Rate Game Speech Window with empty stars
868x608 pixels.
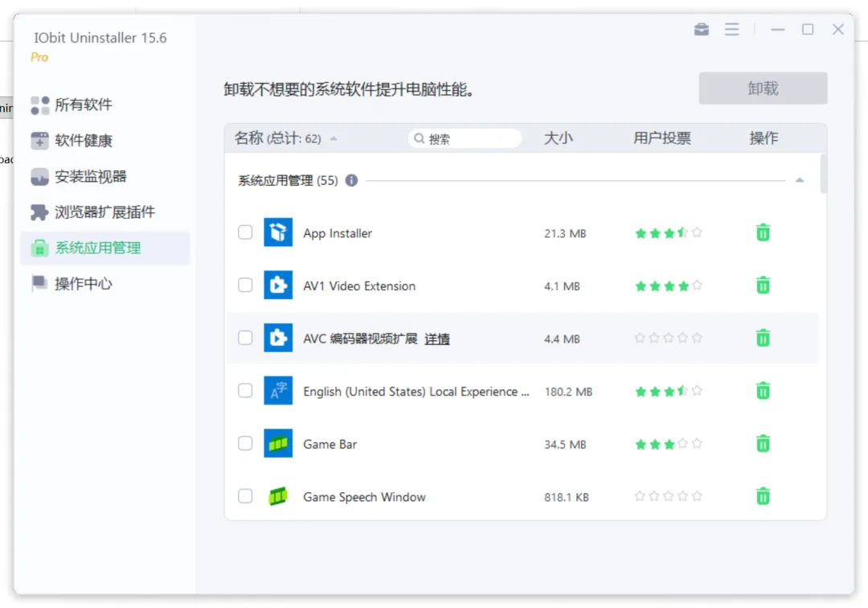(x=668, y=496)
